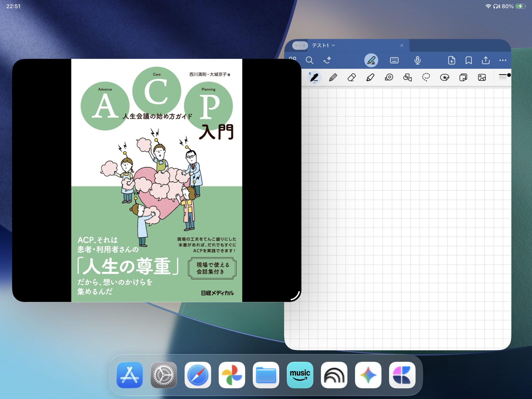The image size is (532, 399).
Task: Select the fountain pen tool
Action: click(314, 77)
